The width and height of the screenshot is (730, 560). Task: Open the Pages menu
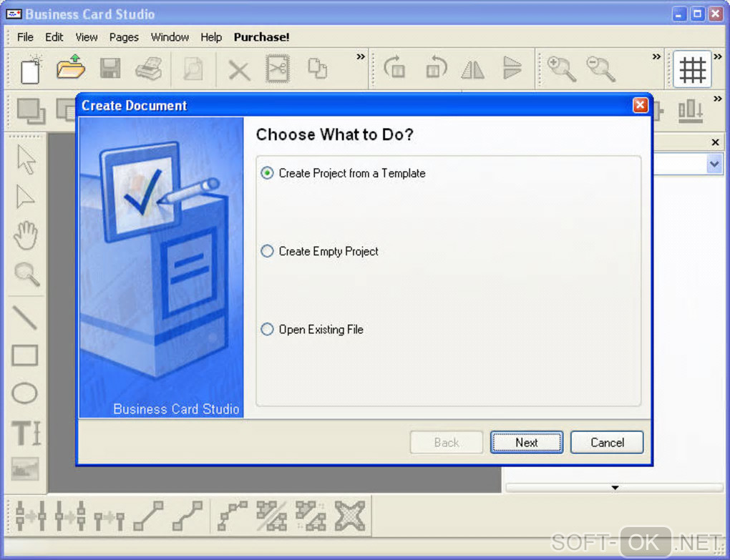(x=124, y=37)
